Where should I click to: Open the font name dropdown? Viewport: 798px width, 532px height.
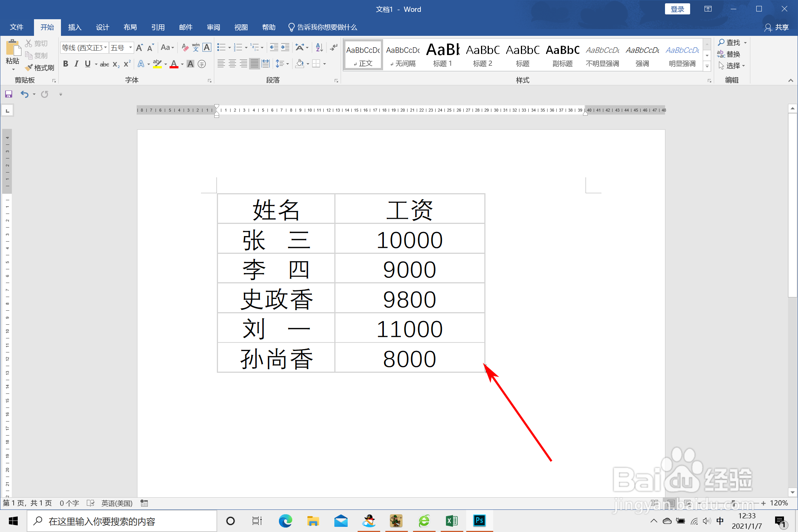pyautogui.click(x=105, y=48)
